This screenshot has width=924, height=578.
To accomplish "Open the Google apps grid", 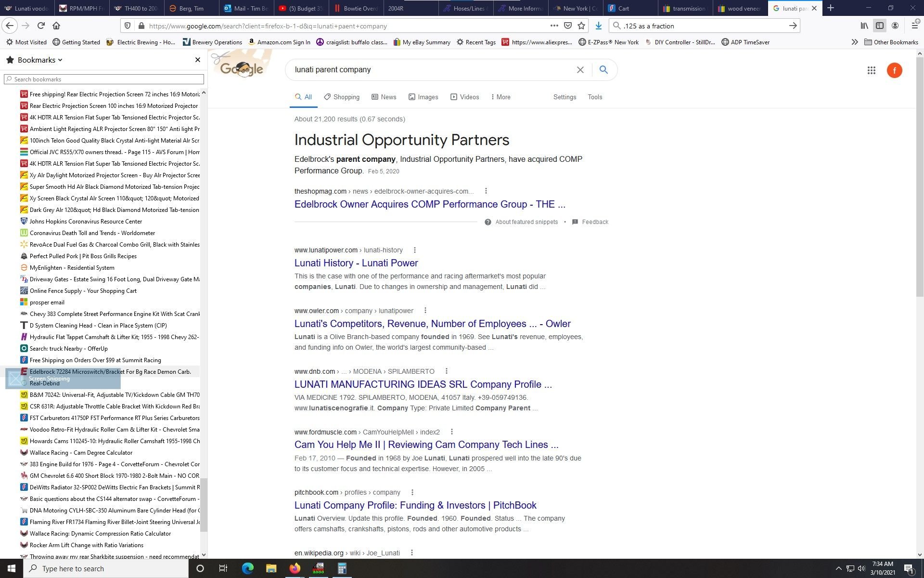I will click(x=871, y=70).
